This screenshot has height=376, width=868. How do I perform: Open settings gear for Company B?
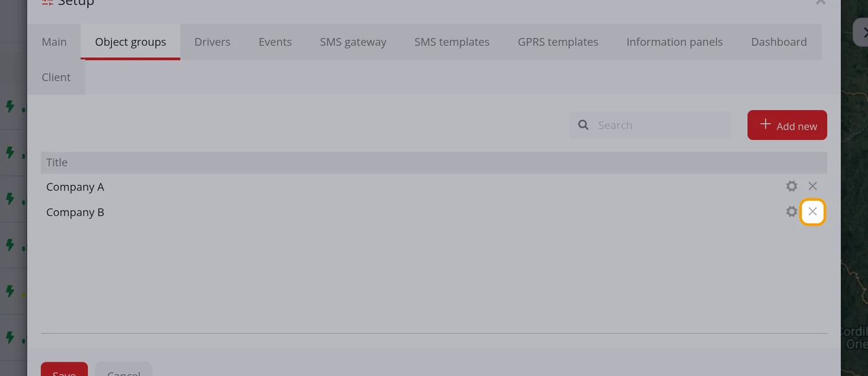click(792, 212)
